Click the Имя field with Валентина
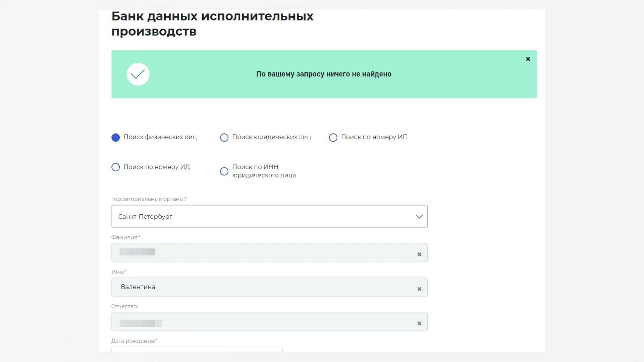The width and height of the screenshot is (644, 362). 269,287
